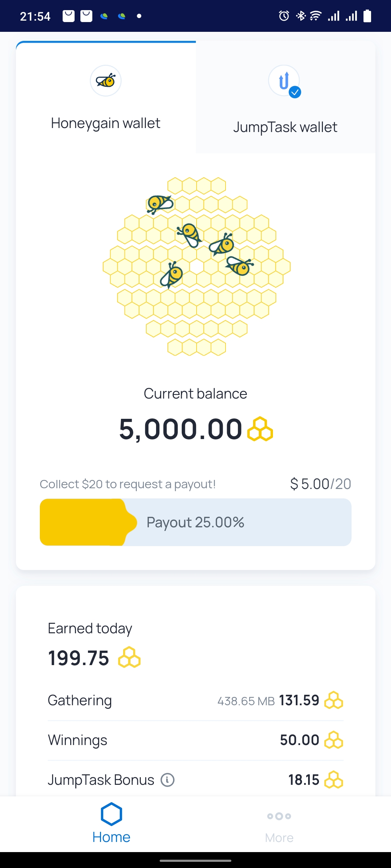Tap the 5,000.00 current balance amount

[181, 429]
